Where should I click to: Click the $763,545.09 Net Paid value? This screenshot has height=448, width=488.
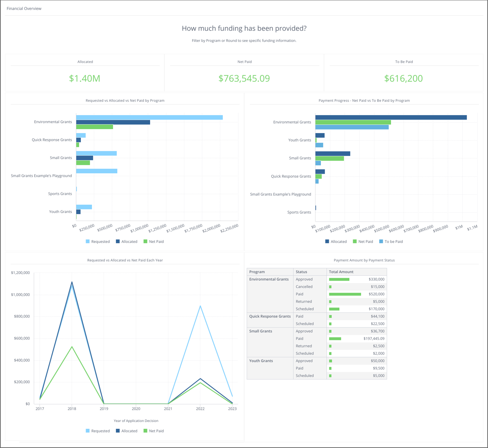pyautogui.click(x=244, y=78)
